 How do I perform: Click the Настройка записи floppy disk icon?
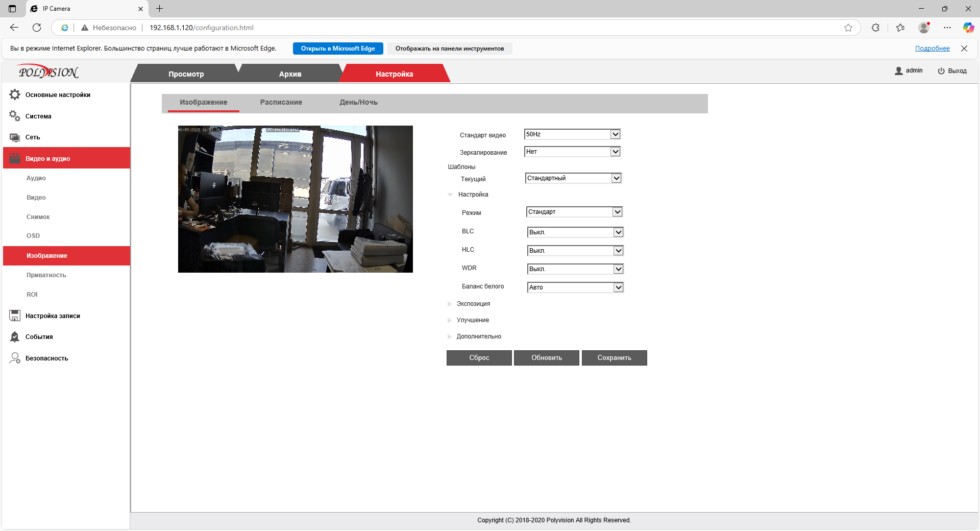pyautogui.click(x=15, y=316)
